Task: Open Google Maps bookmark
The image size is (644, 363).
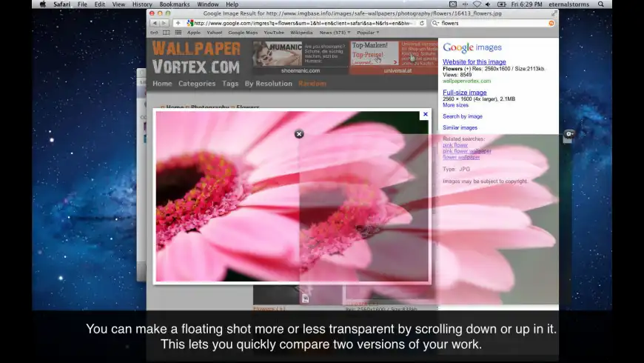Action: 243,33
